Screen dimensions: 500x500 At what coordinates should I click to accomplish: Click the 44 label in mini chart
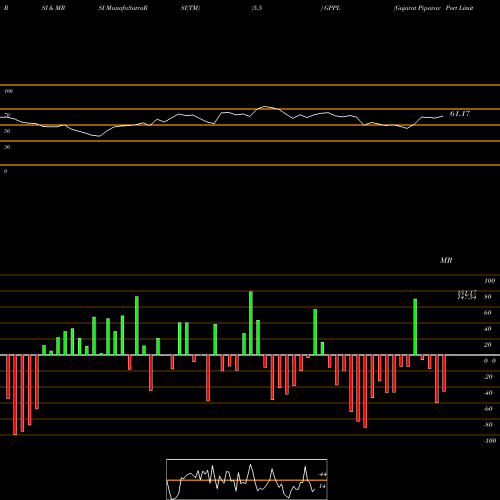[322, 474]
